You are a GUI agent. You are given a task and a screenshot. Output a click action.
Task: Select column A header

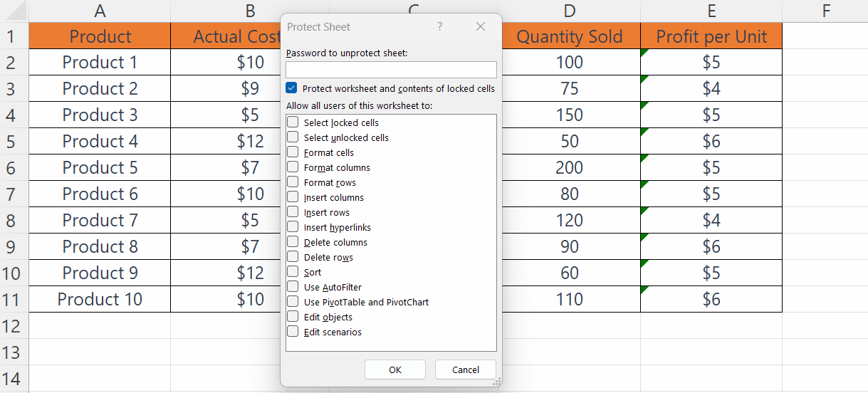click(x=100, y=11)
